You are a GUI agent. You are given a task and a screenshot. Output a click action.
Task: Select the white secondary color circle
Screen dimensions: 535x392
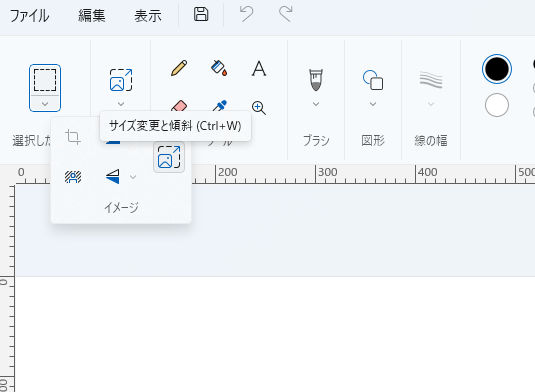click(497, 105)
